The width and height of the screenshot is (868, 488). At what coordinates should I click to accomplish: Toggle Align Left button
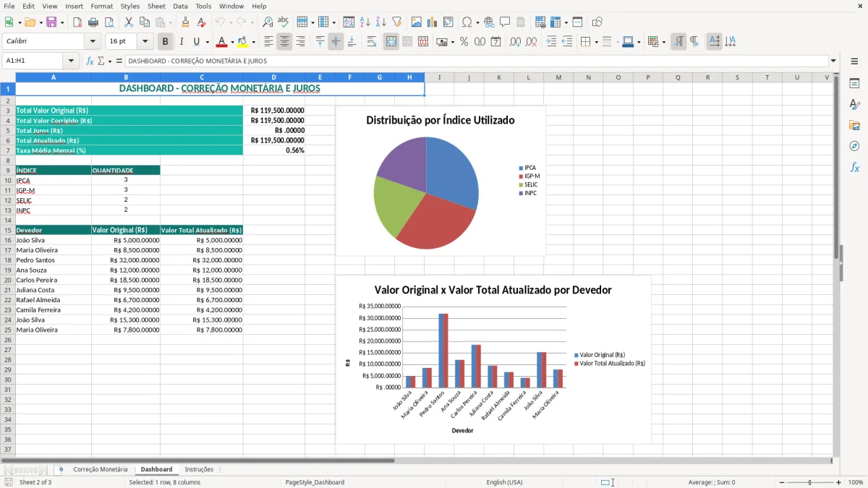(268, 42)
